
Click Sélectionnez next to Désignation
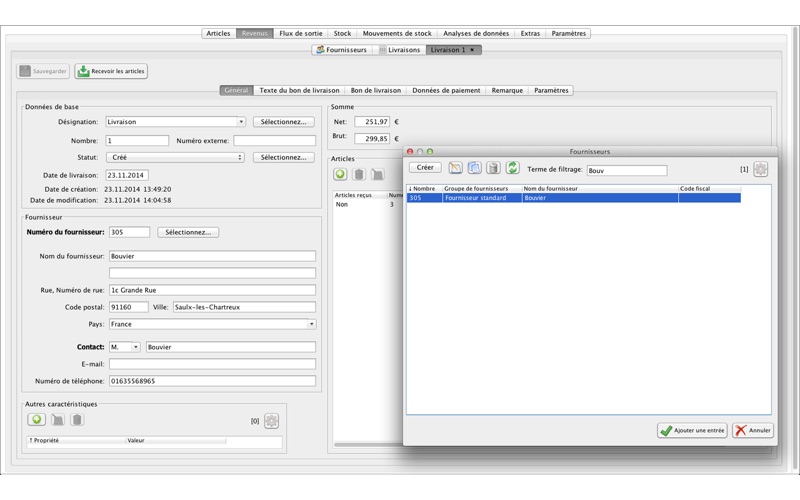tap(284, 122)
